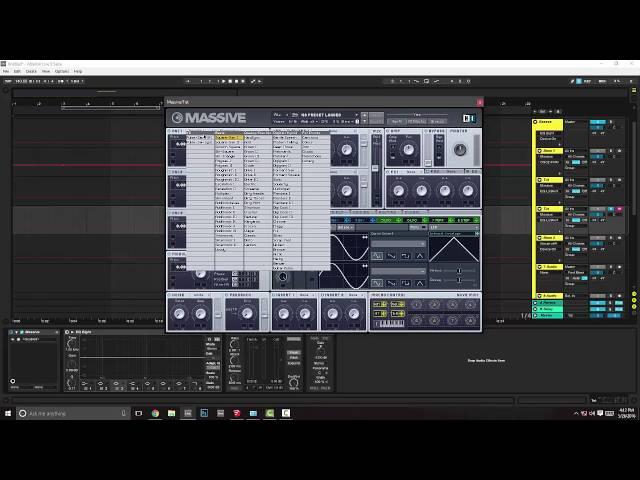Open the Options menu in Ableton

pyautogui.click(x=62, y=71)
